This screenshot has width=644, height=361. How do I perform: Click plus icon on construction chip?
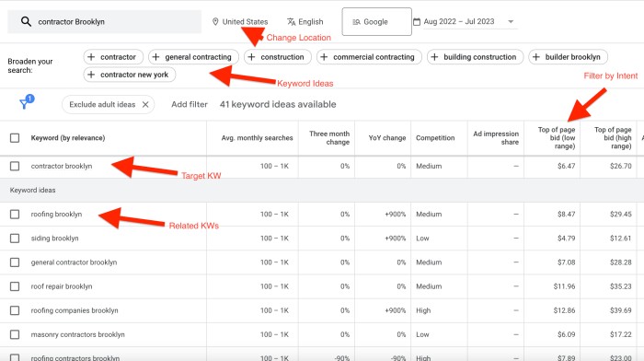coord(252,57)
